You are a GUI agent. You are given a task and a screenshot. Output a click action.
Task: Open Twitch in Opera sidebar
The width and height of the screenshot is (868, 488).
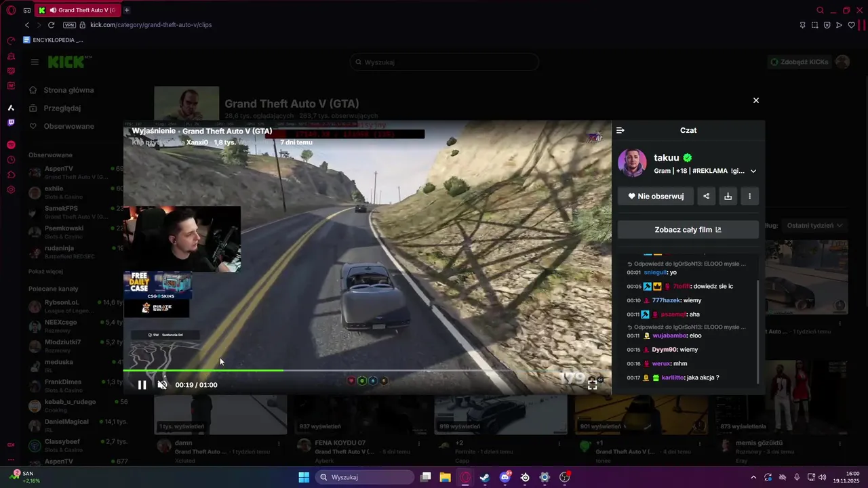[x=11, y=123]
